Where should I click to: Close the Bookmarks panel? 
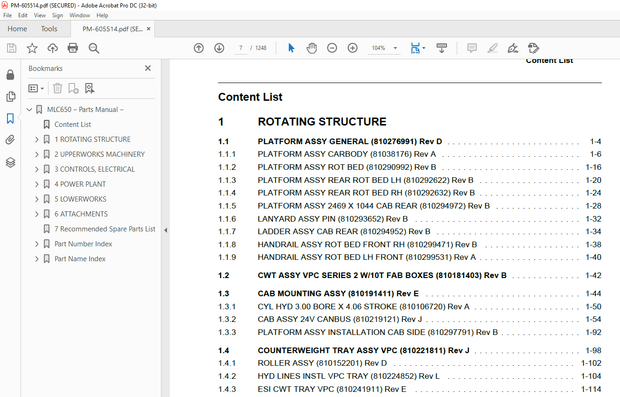[x=148, y=68]
